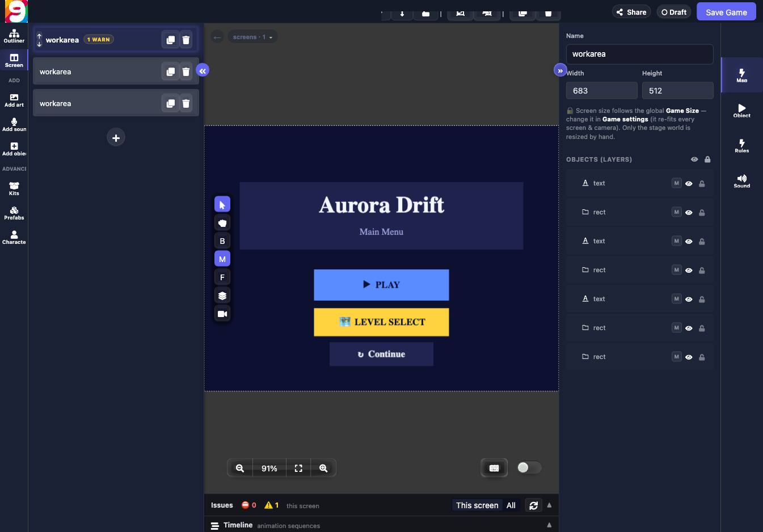Open the Map tab on right rail
Screen dimensions: 763x532
point(741,75)
